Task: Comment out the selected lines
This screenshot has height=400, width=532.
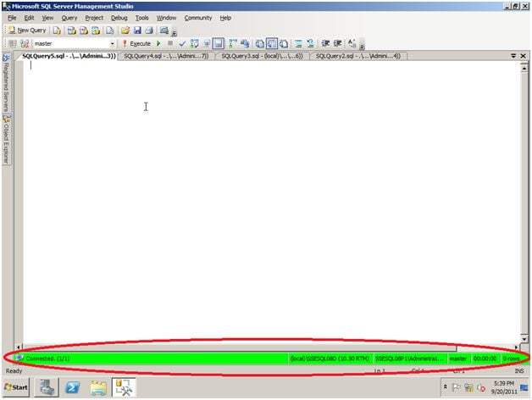Action: [298, 43]
